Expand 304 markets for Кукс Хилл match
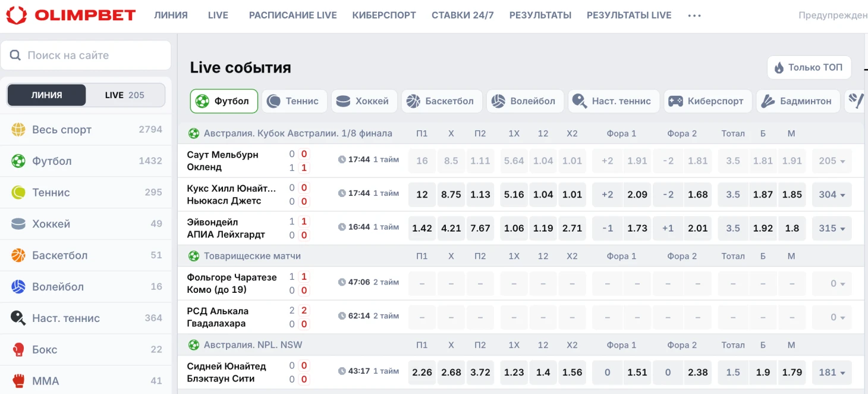The width and height of the screenshot is (868, 394). pos(832,195)
